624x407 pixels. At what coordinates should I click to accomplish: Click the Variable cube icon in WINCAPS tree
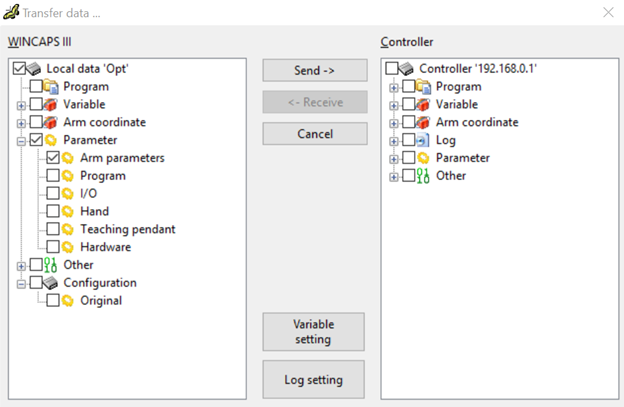[x=50, y=104]
